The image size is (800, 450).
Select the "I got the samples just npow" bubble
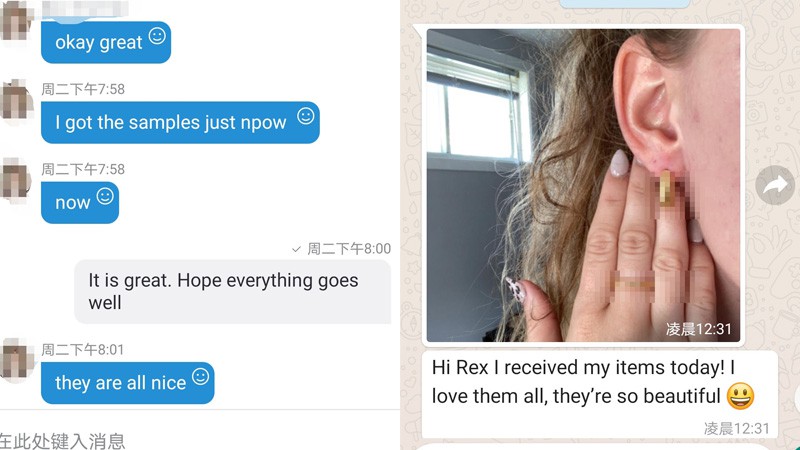pyautogui.click(x=180, y=122)
